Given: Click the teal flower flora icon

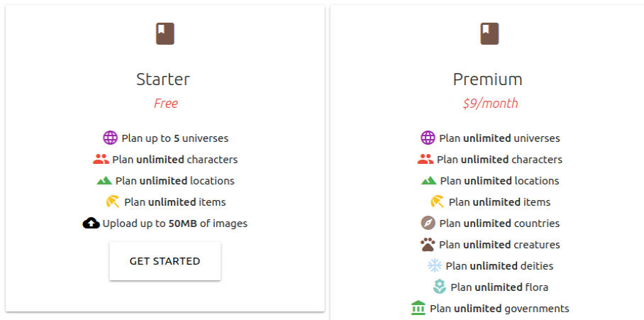Looking at the screenshot, I should [439, 287].
